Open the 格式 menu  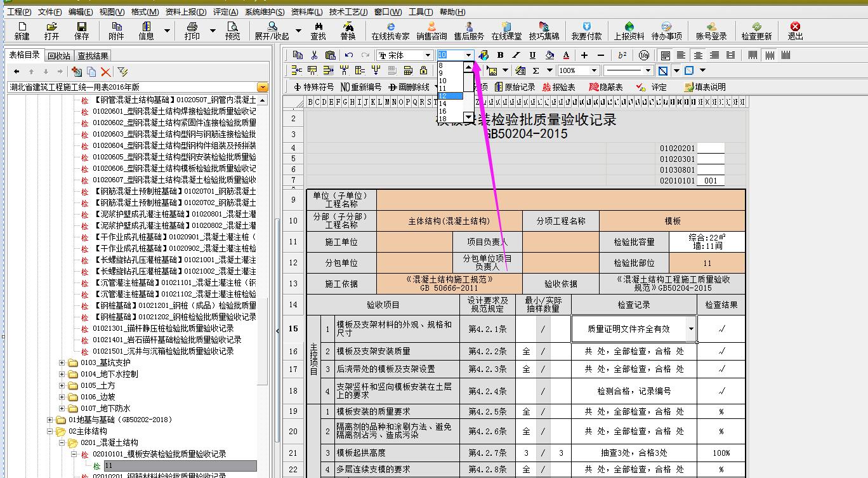click(x=145, y=12)
